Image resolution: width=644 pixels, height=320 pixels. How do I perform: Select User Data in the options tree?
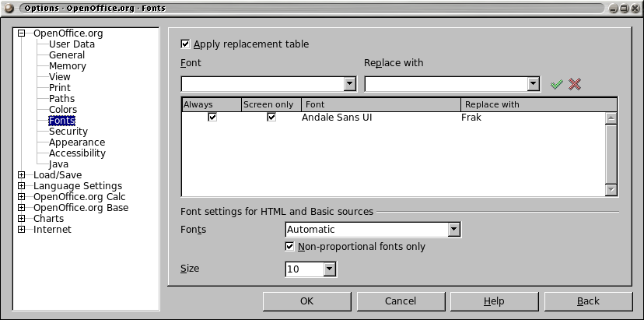72,44
